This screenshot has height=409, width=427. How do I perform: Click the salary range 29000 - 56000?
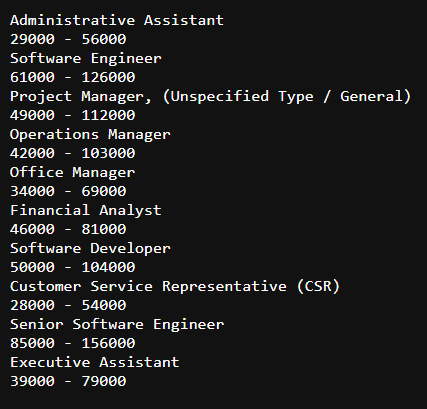(68, 39)
